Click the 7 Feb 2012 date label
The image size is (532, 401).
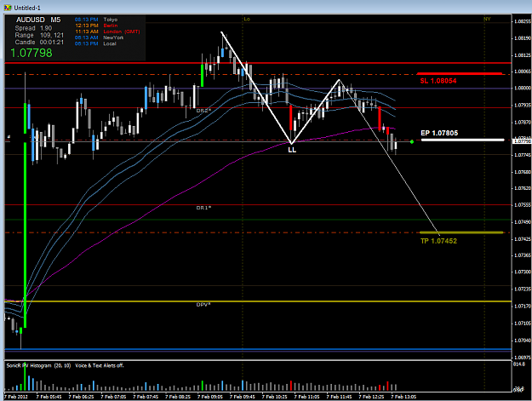[x=16, y=397]
